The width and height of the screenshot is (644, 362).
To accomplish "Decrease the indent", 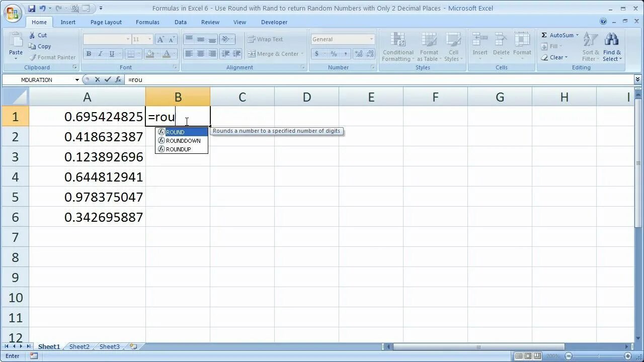I will pyautogui.click(x=225, y=54).
